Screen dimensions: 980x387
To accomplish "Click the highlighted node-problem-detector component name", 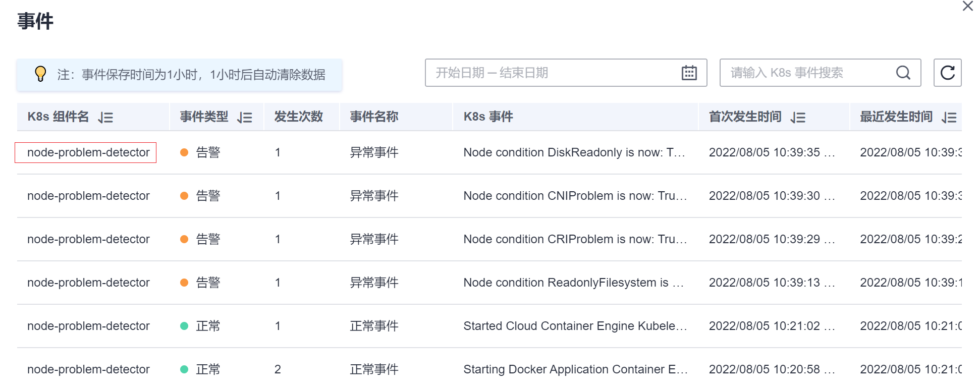I will 88,152.
